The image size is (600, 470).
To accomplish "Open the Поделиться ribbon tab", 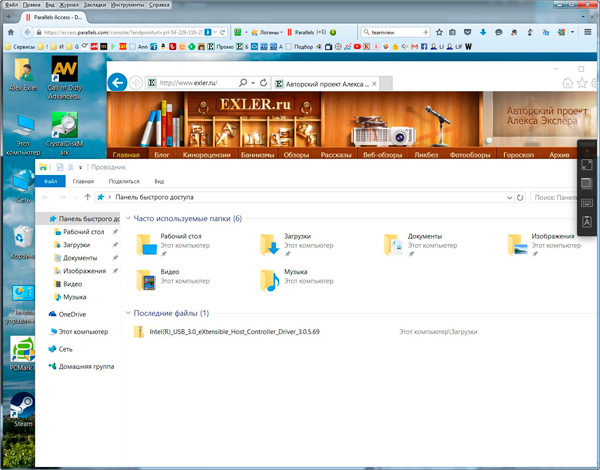I will tap(123, 181).
